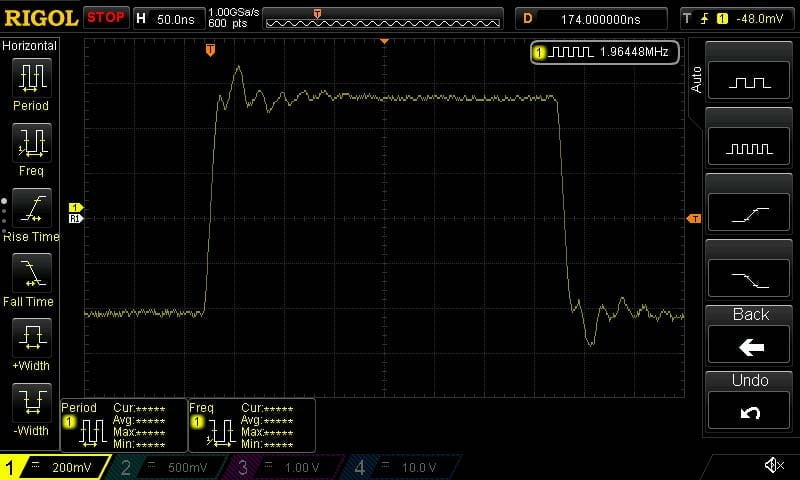Select the channel 3 1.00 V tab
This screenshot has width=800, height=480.
(x=285, y=467)
